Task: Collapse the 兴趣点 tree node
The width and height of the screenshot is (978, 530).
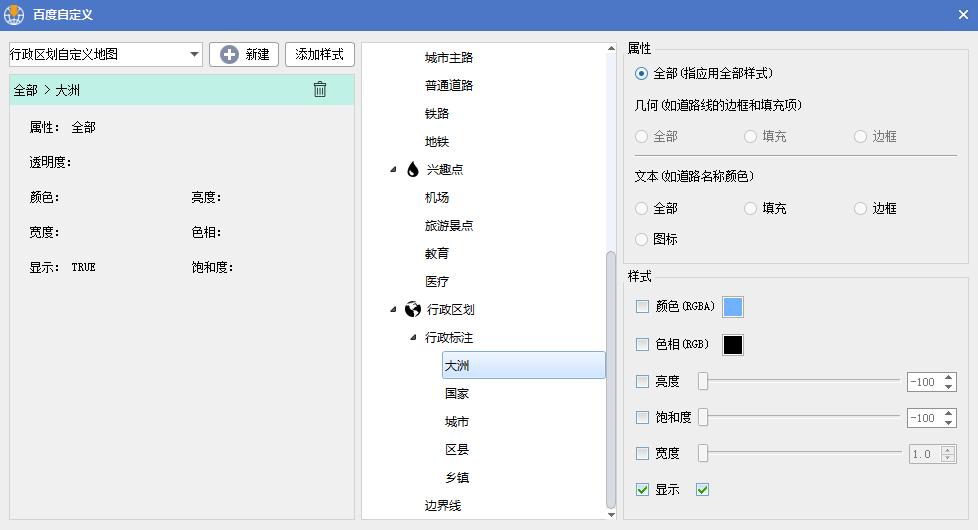Action: [393, 169]
